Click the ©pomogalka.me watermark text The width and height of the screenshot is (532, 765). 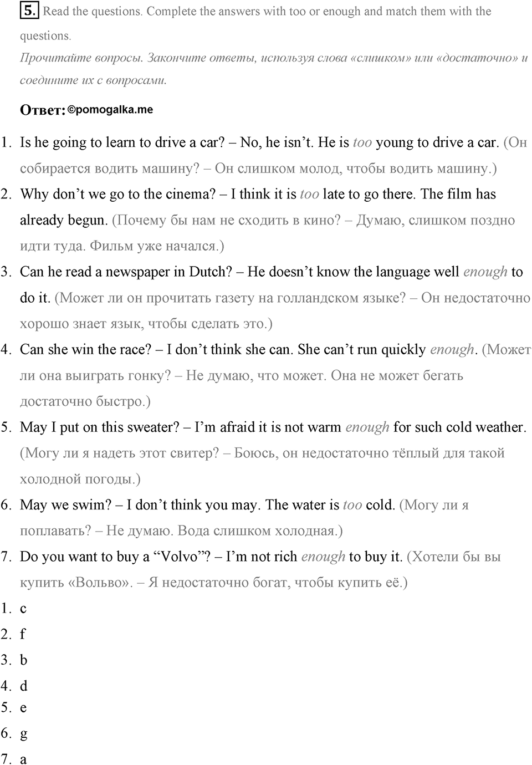click(x=110, y=110)
